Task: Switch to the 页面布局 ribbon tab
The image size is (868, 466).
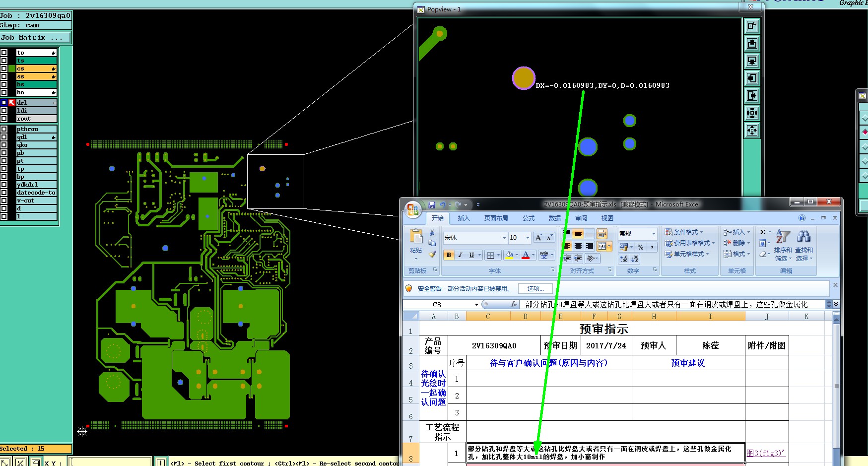Action: (x=496, y=218)
